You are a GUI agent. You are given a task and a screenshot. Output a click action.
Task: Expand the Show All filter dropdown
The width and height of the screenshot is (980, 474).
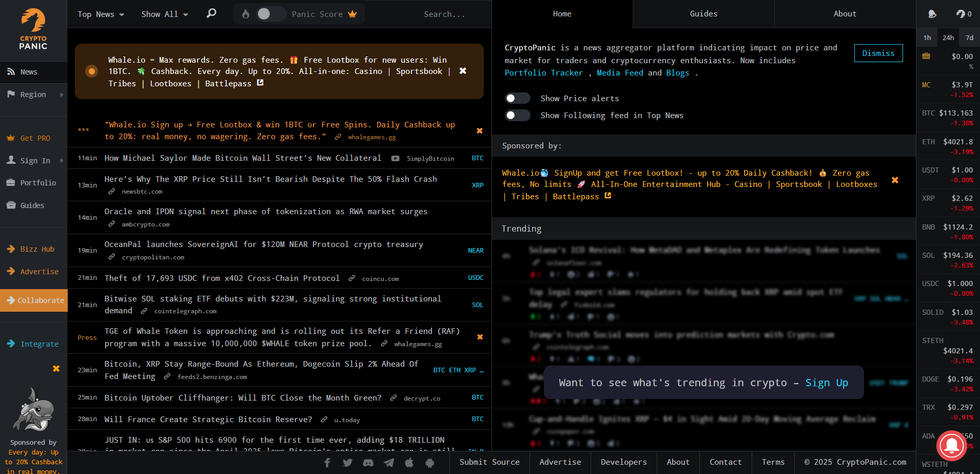[164, 14]
